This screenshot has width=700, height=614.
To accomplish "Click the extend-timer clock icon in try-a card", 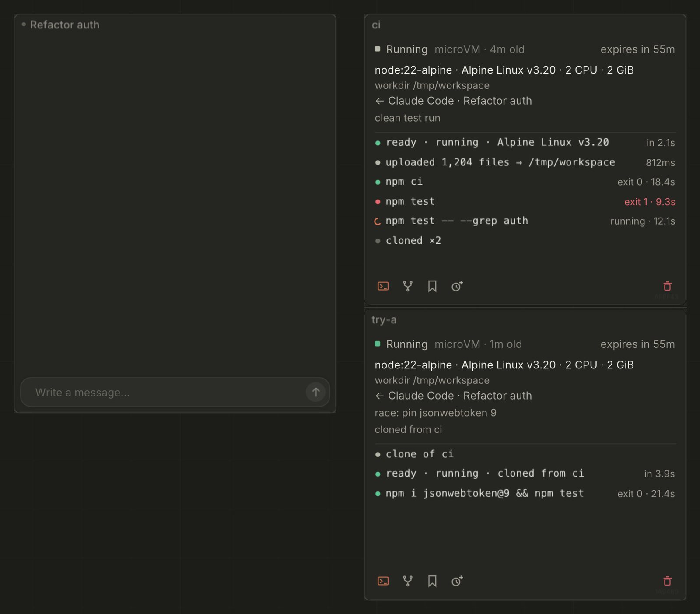I will [x=457, y=581].
